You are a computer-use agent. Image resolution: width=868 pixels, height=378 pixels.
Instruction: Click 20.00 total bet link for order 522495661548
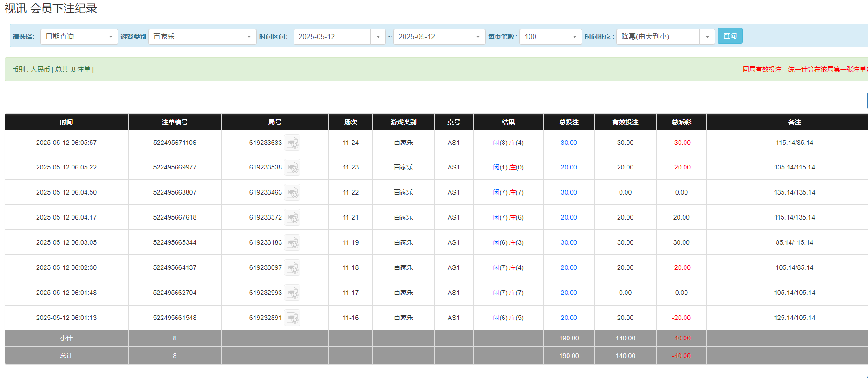coord(568,318)
